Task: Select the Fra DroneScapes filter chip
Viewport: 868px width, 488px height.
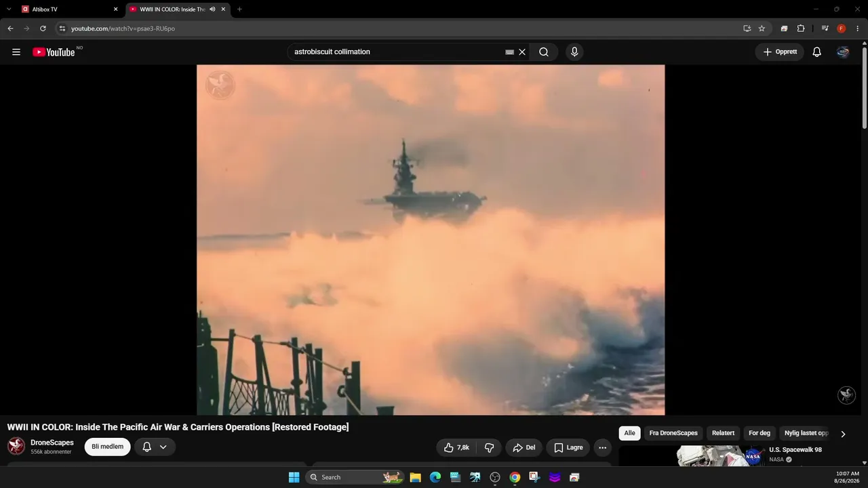Action: click(673, 433)
